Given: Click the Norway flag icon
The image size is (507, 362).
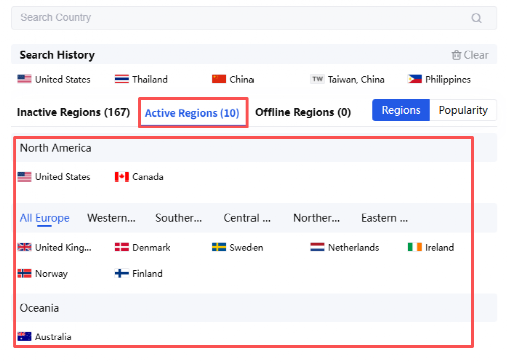Looking at the screenshot, I should click(24, 274).
